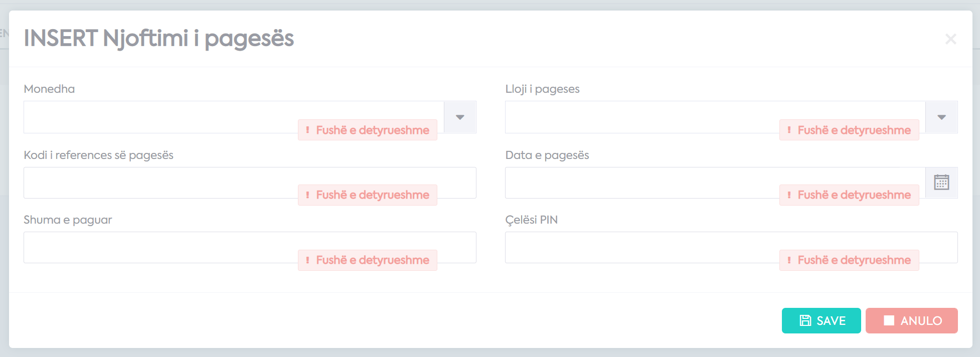This screenshot has width=980, height=357.
Task: Save the payment notification form
Action: click(x=821, y=320)
